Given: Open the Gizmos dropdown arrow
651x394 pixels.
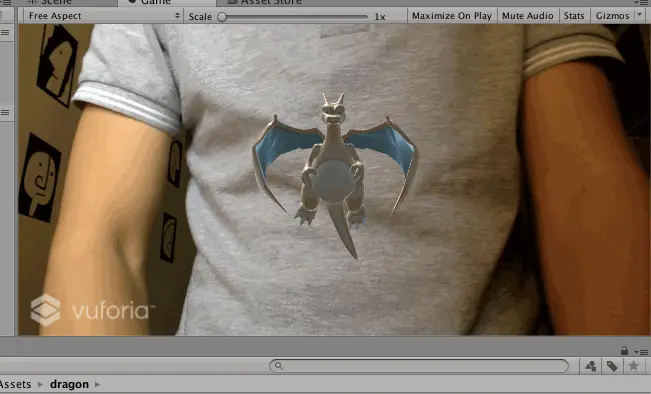Looking at the screenshot, I should click(640, 15).
